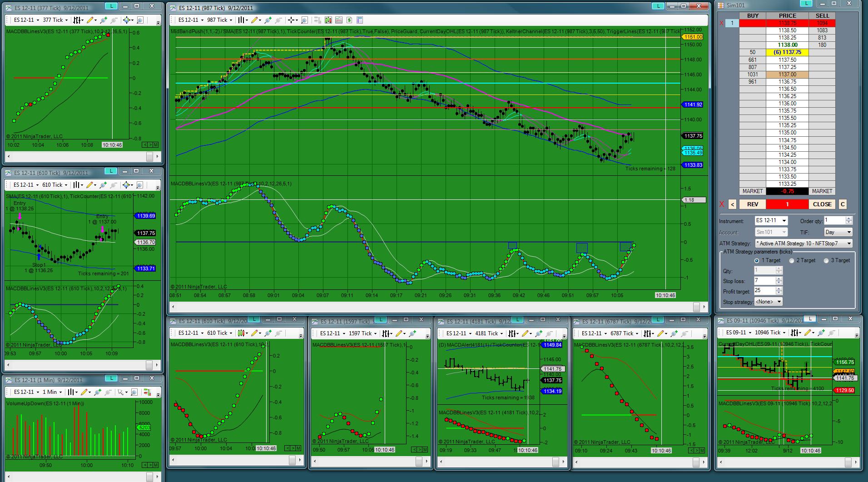Open SuperDOM Instrument dropdown showing ES 12-11
The height and width of the screenshot is (482, 868).
coord(771,221)
